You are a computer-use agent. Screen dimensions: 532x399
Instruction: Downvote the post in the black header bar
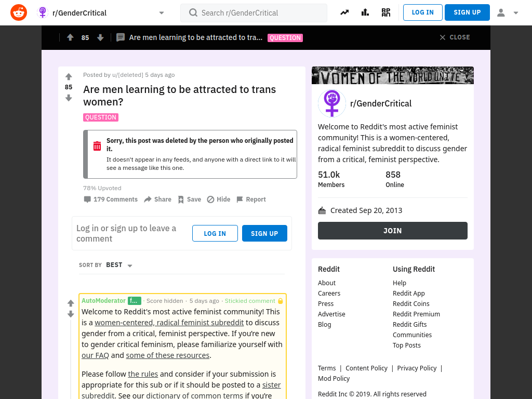pos(100,37)
